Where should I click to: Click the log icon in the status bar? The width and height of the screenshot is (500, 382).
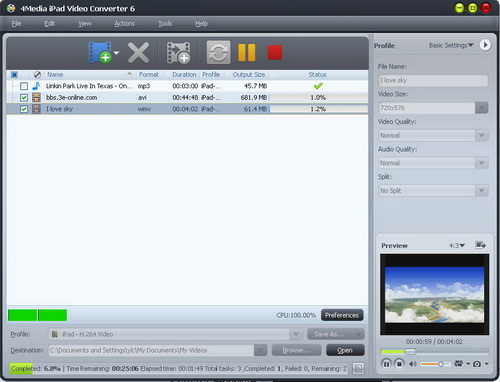click(358, 368)
